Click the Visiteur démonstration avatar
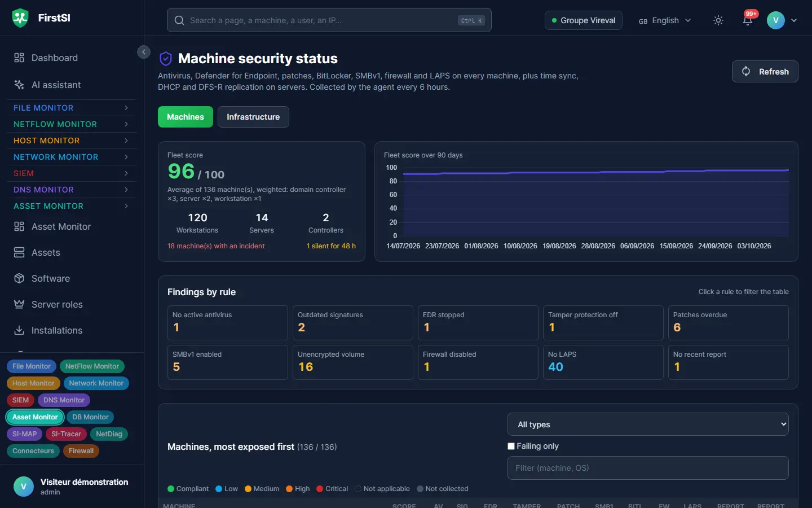The width and height of the screenshot is (812, 508). (x=24, y=486)
